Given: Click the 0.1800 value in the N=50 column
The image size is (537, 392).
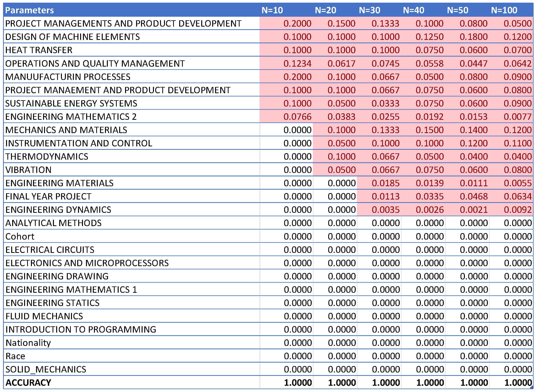Looking at the screenshot, I should (473, 37).
